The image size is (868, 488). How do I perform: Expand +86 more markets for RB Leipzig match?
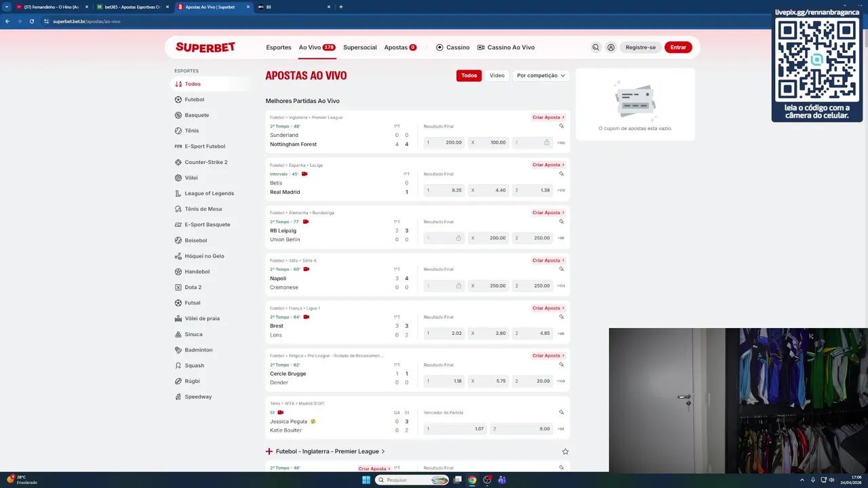pos(561,238)
